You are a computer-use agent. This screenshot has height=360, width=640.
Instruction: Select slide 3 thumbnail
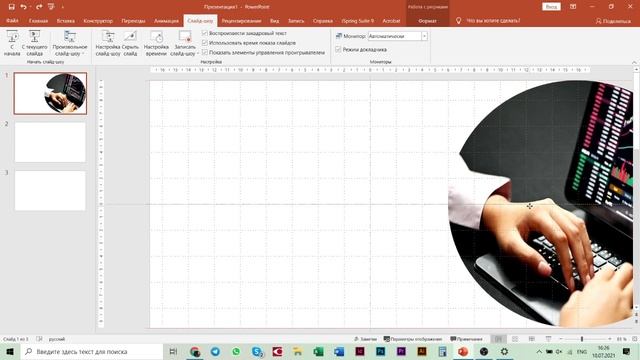(x=50, y=191)
